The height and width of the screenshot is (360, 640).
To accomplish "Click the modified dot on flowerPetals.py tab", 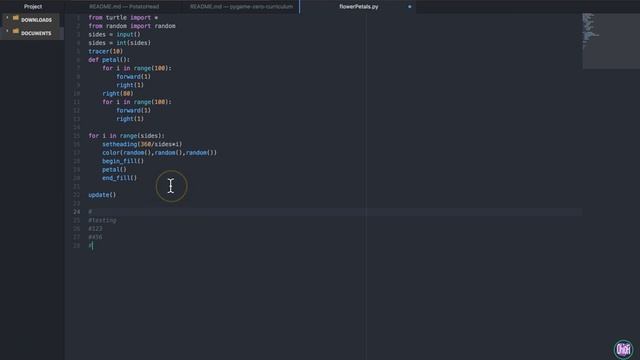I will click(409, 7).
